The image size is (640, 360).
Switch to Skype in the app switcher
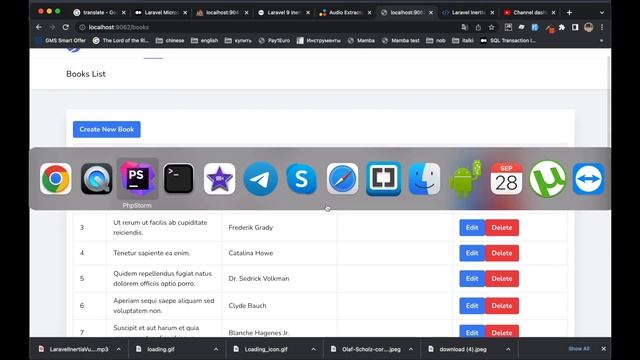[302, 179]
